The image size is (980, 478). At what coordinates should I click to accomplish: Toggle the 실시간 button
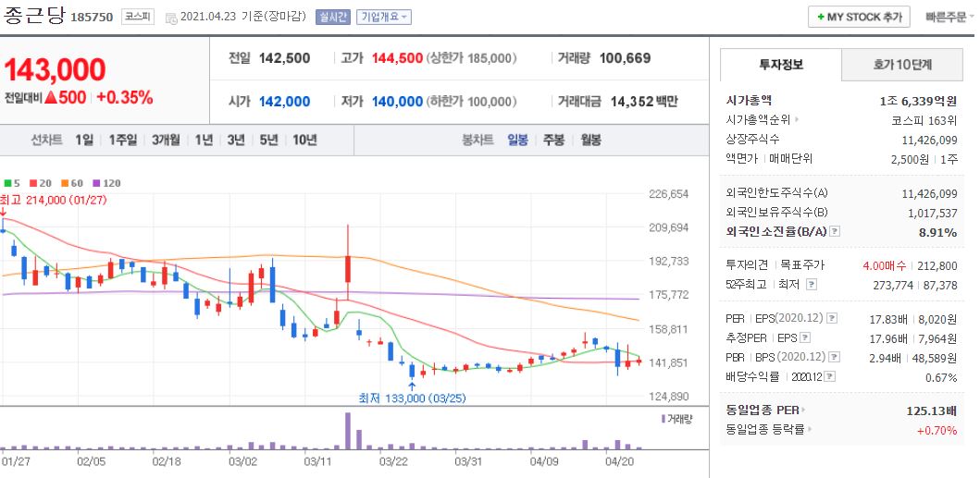333,17
